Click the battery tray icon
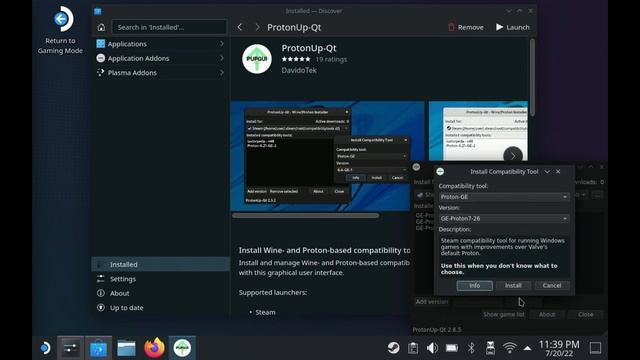Image resolution: width=640 pixels, height=360 pixels. [x=451, y=348]
